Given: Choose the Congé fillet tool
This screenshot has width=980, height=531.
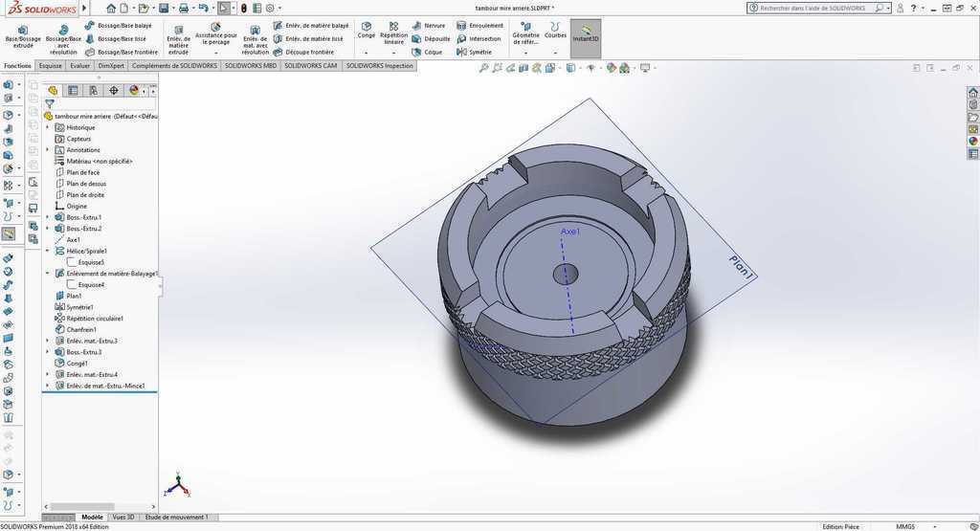Looking at the screenshot, I should [367, 30].
